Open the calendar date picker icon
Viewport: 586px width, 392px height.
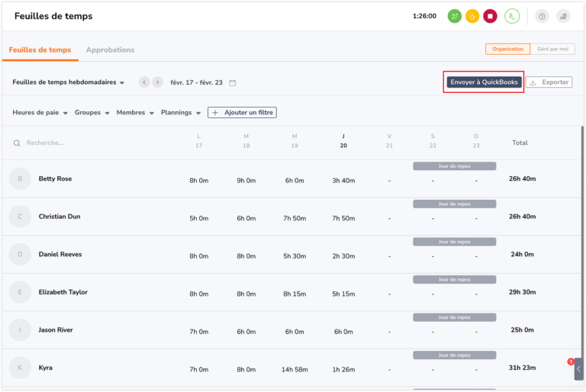(x=233, y=82)
